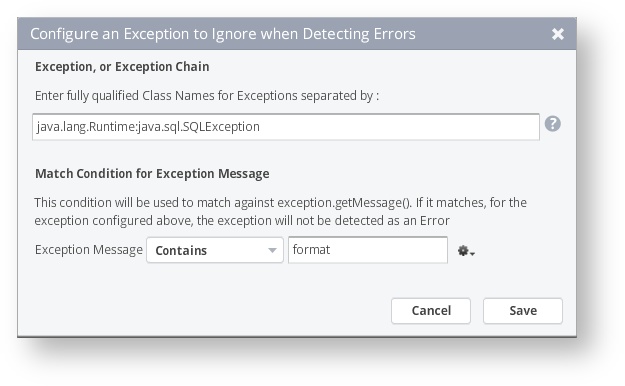Place cursor on java.sql.SQLException text
This screenshot has width=625, height=386.
pyautogui.click(x=199, y=127)
